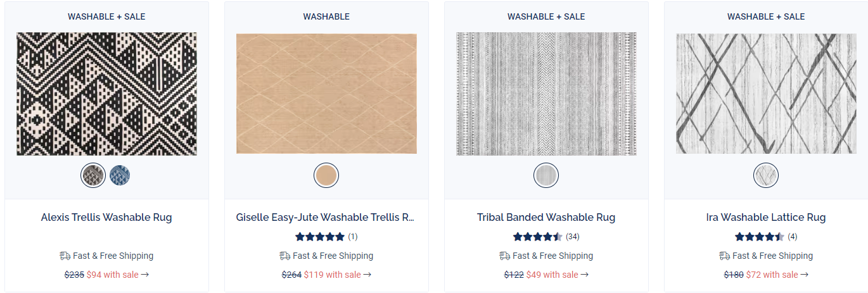Select the black swatch for Alexis Trellis rug
The width and height of the screenshot is (868, 293).
pyautogui.click(x=93, y=175)
